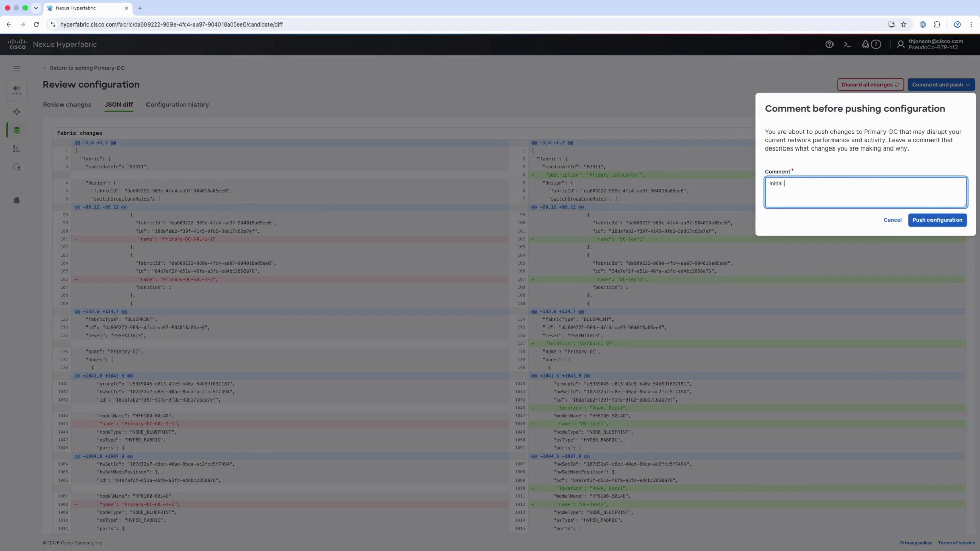Focus the Comment text field
Viewport: 980px width, 551px height.
[x=866, y=192]
